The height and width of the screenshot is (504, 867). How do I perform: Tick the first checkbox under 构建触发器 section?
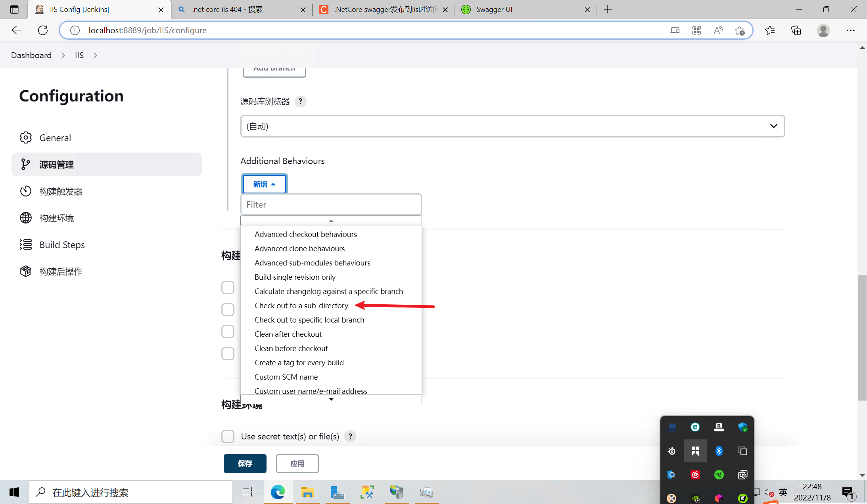click(x=228, y=287)
